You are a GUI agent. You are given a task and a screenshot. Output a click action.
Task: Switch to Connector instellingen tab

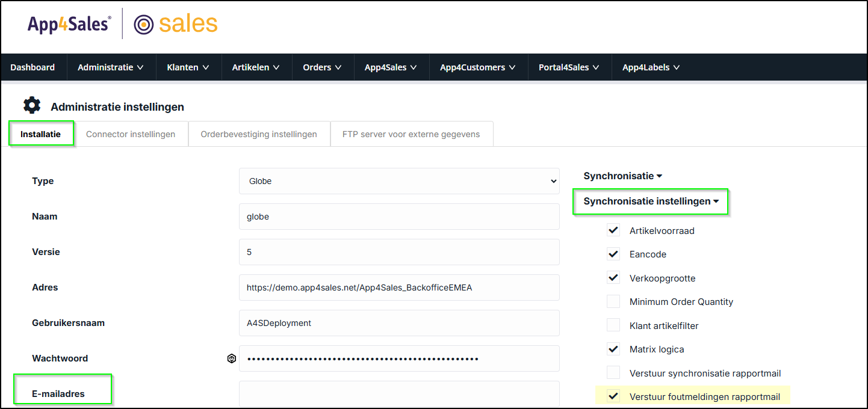point(131,134)
